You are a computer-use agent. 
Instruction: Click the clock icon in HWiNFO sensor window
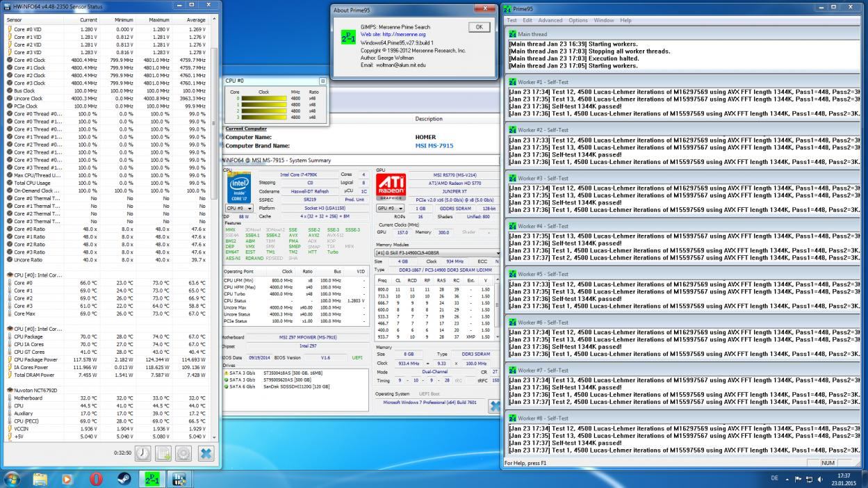tap(142, 453)
